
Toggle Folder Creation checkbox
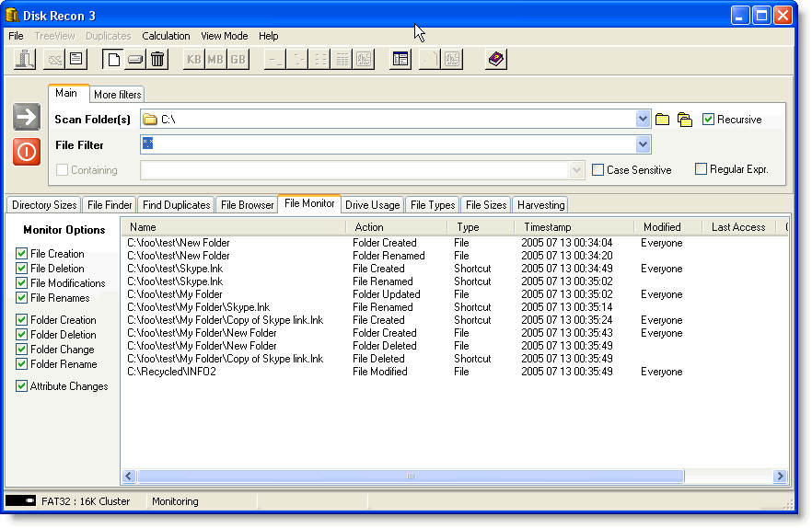click(21, 319)
